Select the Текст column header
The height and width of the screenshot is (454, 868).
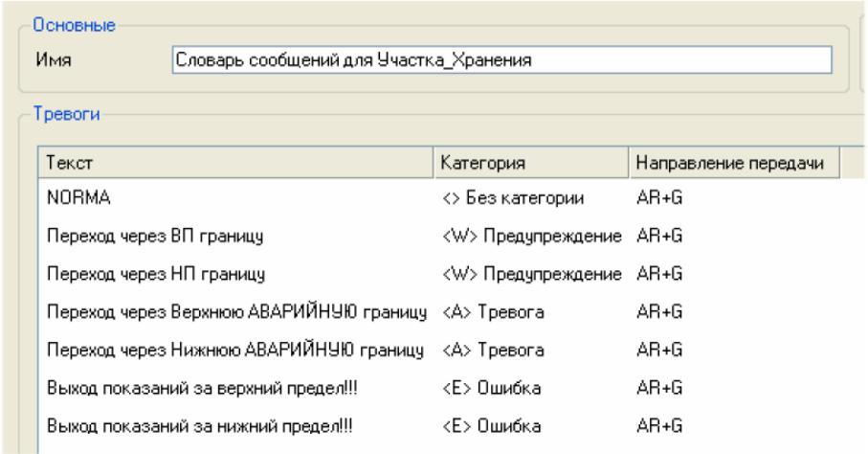[x=235, y=163]
